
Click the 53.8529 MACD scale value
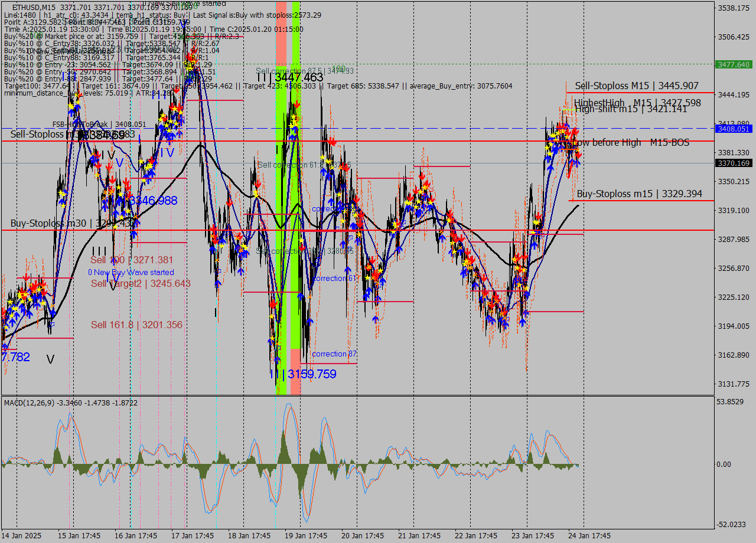pyautogui.click(x=729, y=402)
